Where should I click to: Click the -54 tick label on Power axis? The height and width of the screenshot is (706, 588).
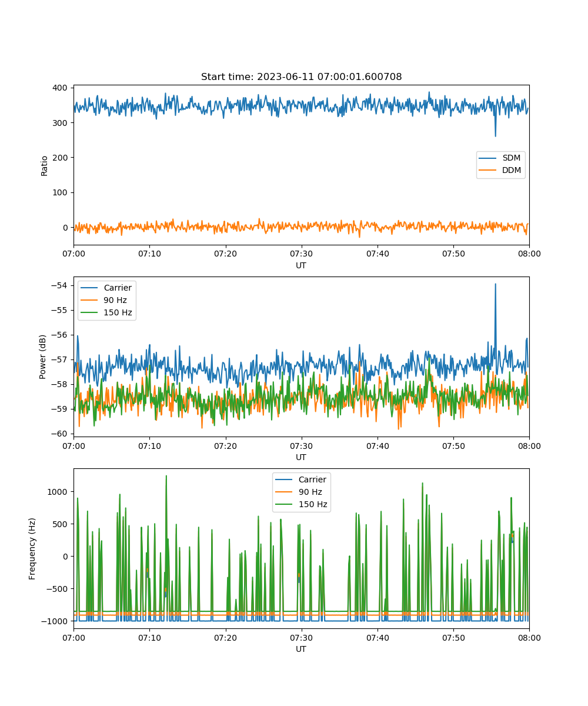(61, 285)
